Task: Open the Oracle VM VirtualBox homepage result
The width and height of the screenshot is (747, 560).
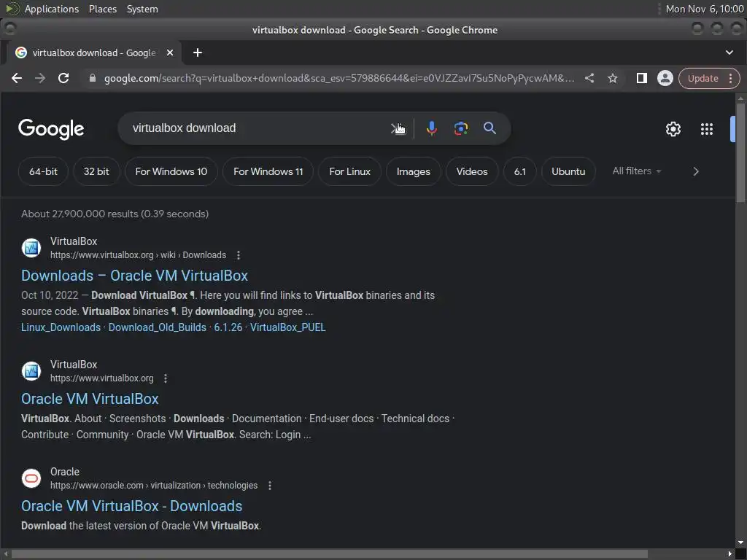Action: (x=90, y=399)
